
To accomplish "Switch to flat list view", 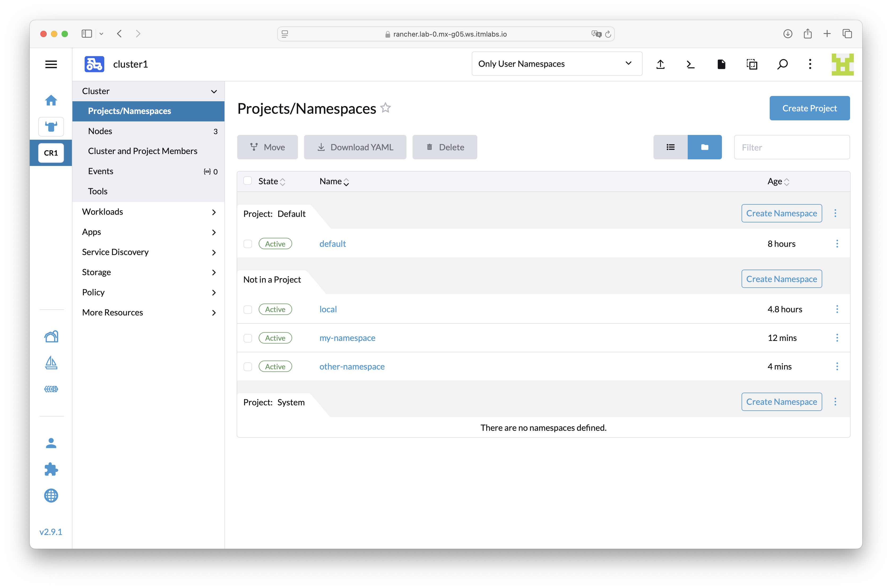I will pyautogui.click(x=670, y=147).
